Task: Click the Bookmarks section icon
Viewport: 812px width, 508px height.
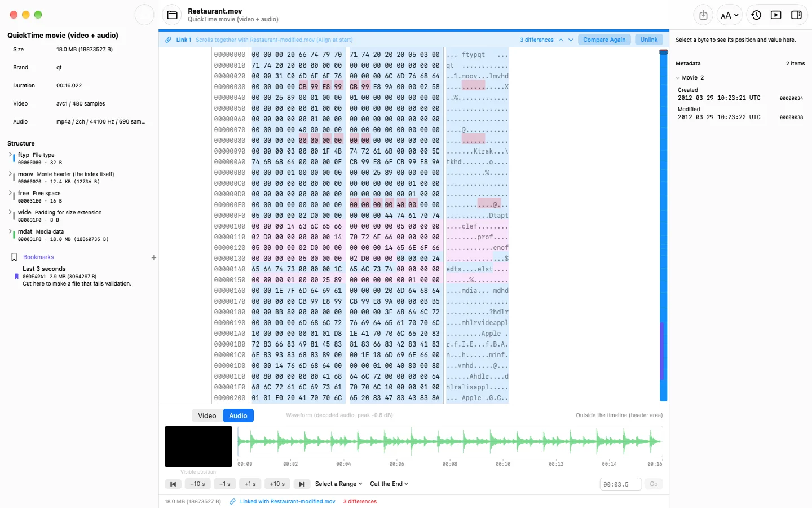Action: (x=14, y=257)
